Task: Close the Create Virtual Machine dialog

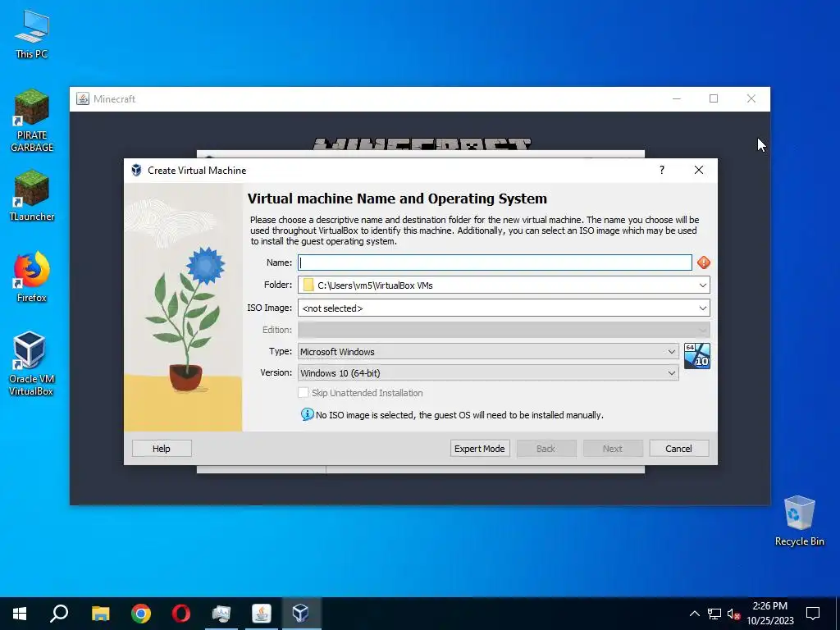Action: [x=699, y=170]
